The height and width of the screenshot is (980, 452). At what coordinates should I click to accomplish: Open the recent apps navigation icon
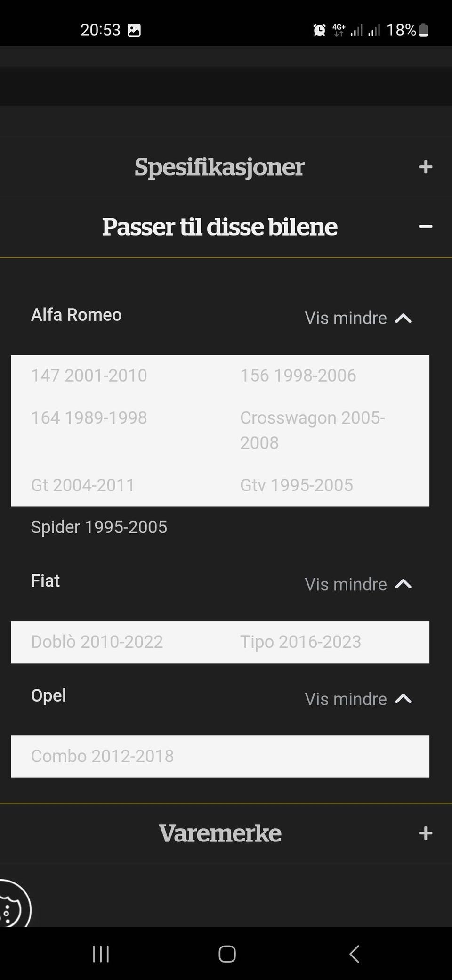101,954
